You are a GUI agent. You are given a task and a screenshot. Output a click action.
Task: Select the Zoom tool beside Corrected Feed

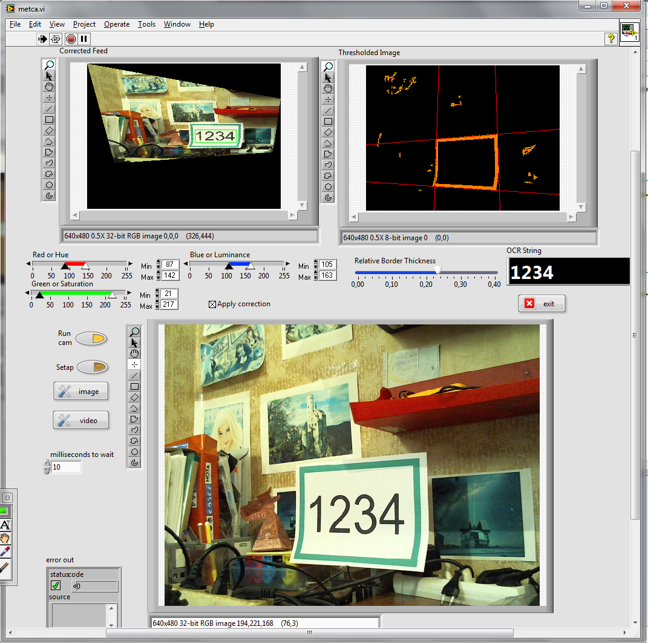[x=49, y=65]
